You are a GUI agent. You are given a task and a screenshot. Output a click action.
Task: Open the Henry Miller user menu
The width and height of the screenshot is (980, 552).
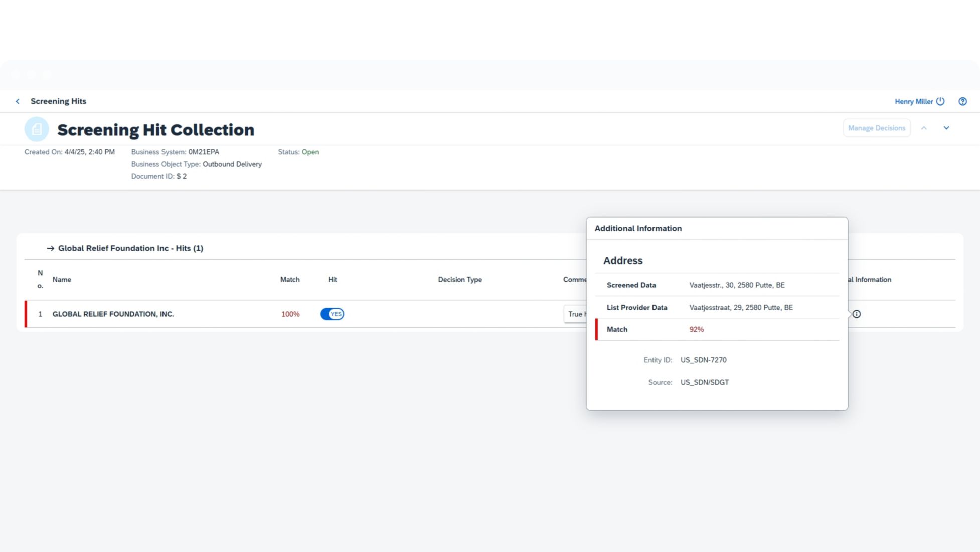[x=913, y=101]
